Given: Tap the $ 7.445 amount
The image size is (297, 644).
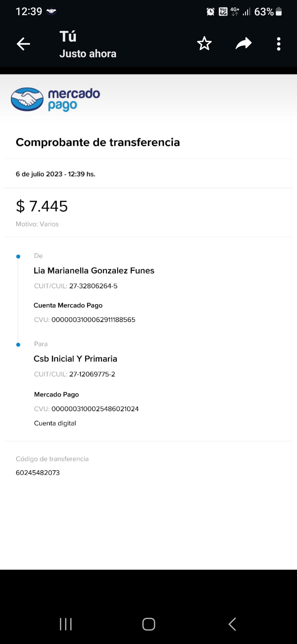Looking at the screenshot, I should (x=42, y=206).
